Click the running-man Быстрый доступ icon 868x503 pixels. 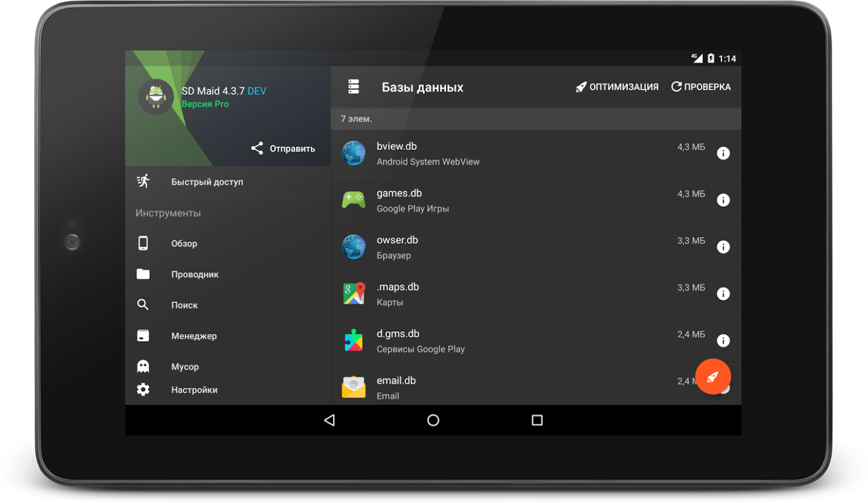click(143, 181)
